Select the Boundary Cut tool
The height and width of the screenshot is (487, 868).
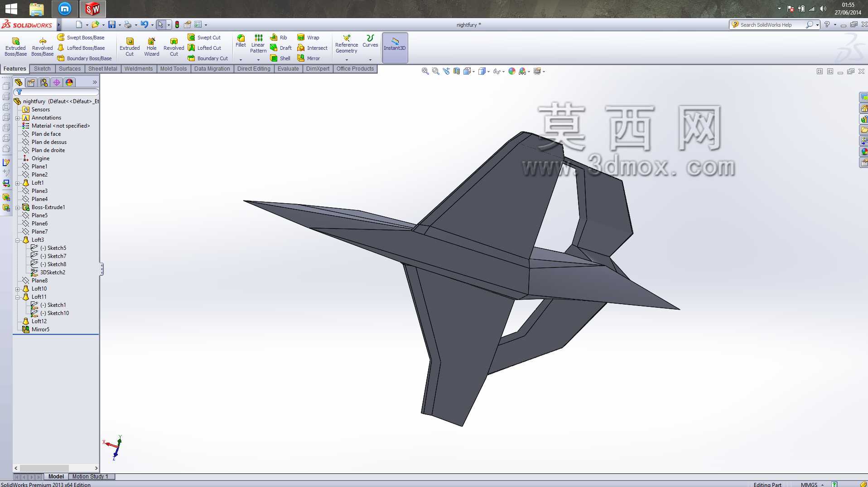[x=208, y=58]
